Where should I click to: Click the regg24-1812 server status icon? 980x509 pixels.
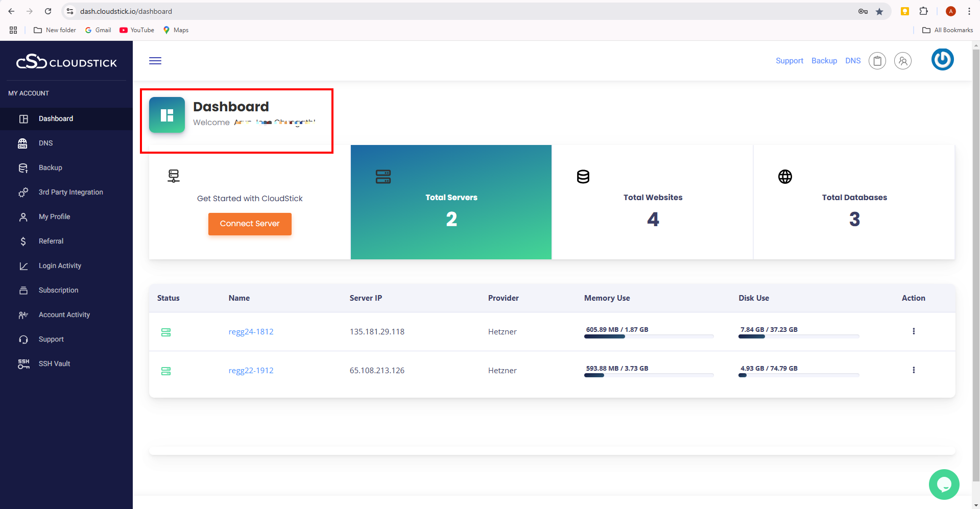click(x=166, y=332)
